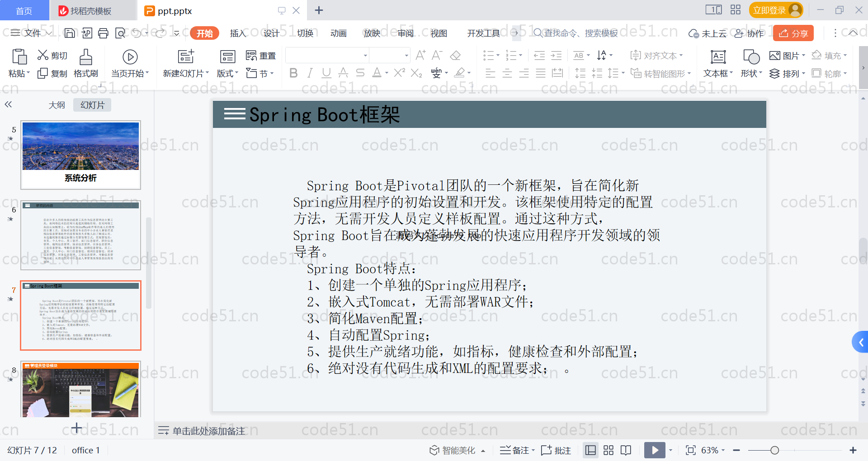Click Not on Cloud (未上云) button
This screenshot has width=868, height=461.
708,33
